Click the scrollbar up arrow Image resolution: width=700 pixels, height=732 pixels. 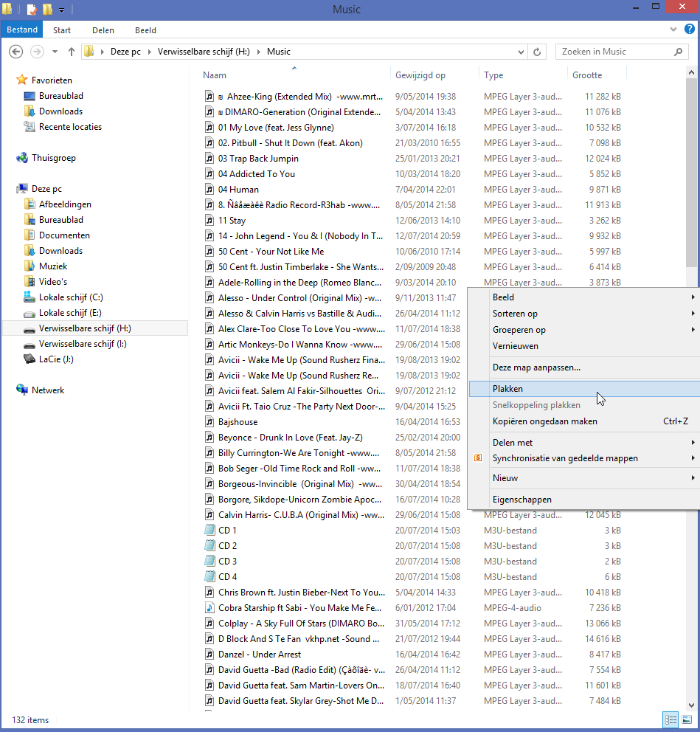691,73
